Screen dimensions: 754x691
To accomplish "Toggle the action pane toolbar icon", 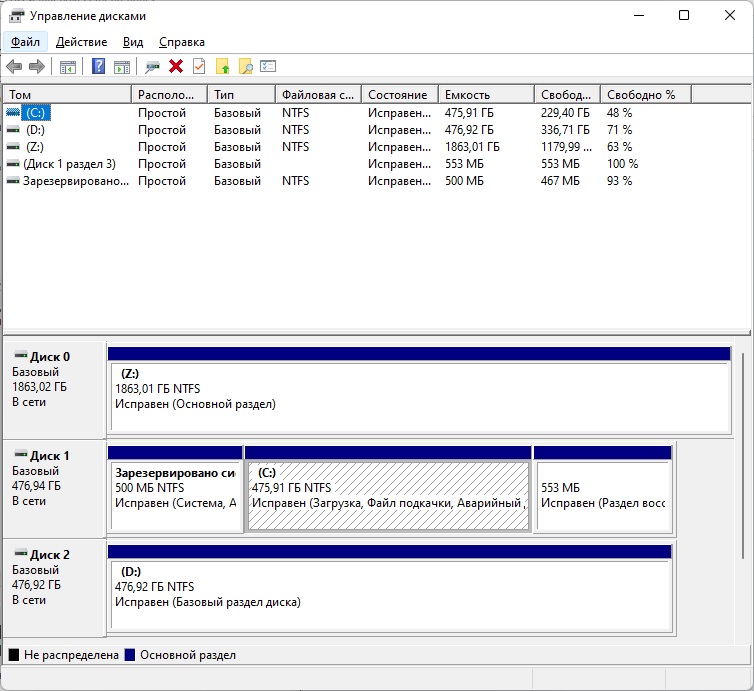I will click(x=122, y=67).
